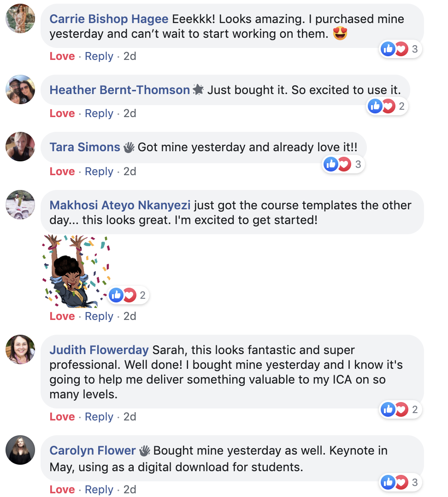Reply to Makhosi Ateyo Nkanyezi's comment

pyautogui.click(x=99, y=316)
